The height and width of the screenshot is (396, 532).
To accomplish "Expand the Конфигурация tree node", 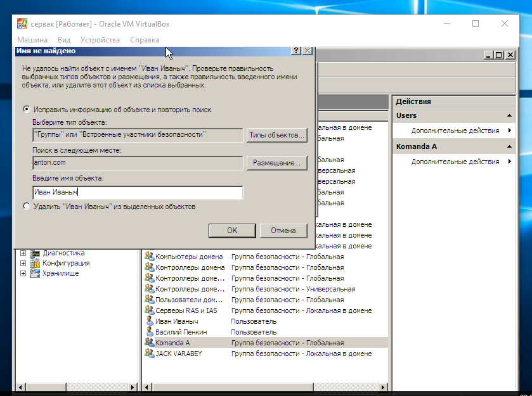I will [x=23, y=263].
